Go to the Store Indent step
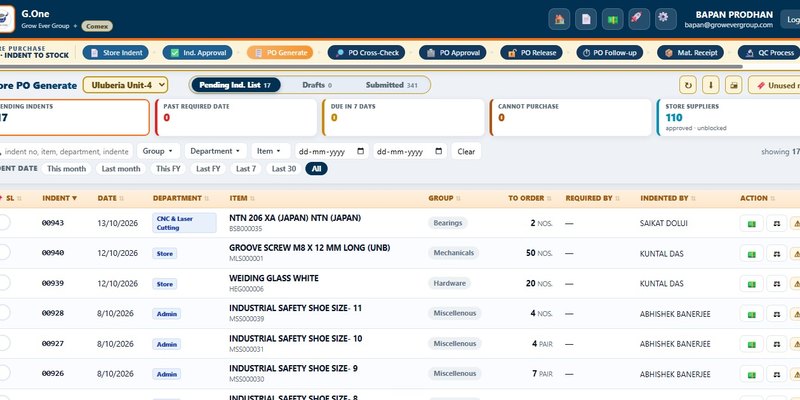Screen dimensions: 800x400 pos(116,53)
